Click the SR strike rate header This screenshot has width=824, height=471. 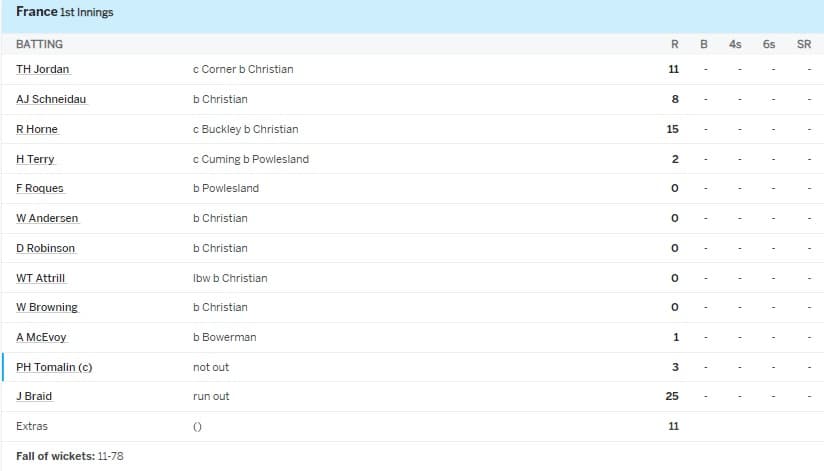tap(803, 44)
